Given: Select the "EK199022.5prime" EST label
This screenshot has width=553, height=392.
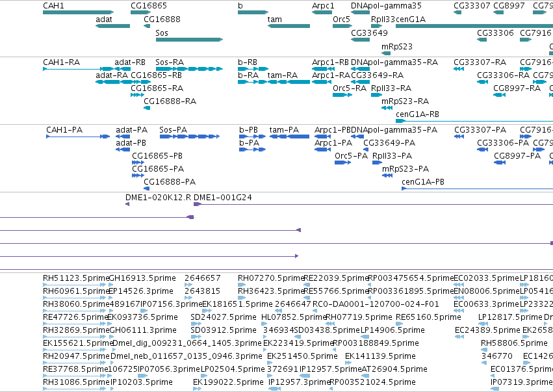Looking at the screenshot, I should (x=228, y=383).
